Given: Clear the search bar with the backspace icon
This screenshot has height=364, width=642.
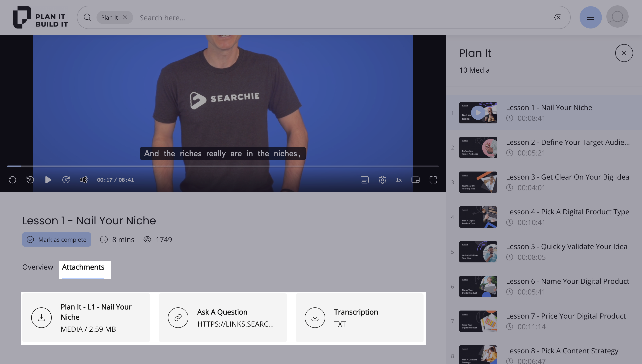Looking at the screenshot, I should (558, 18).
